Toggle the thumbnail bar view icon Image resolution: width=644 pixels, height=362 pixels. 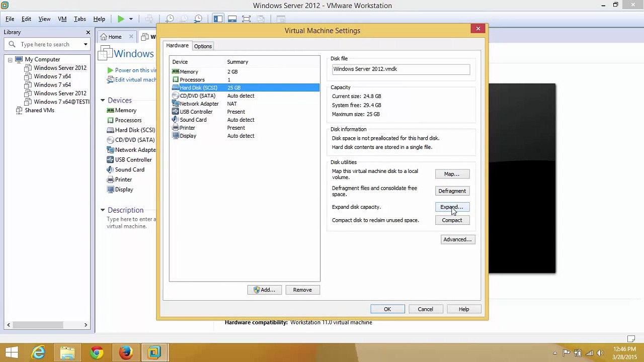[232, 19]
